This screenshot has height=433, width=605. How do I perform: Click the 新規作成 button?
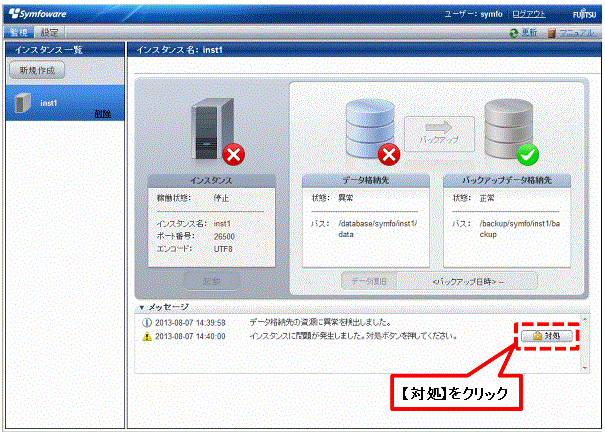click(37, 70)
